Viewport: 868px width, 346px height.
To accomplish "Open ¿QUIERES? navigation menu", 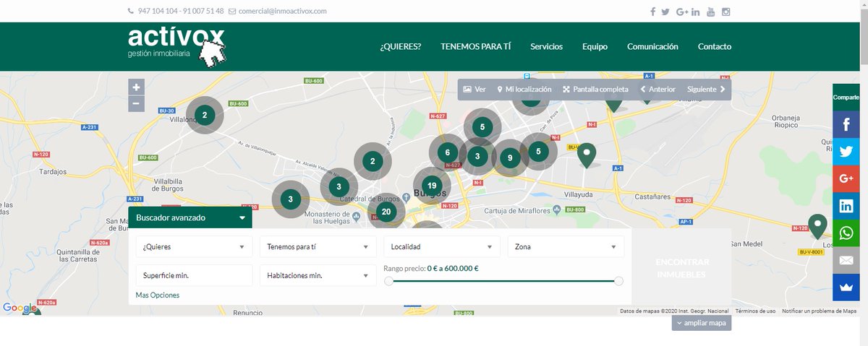I will click(401, 46).
